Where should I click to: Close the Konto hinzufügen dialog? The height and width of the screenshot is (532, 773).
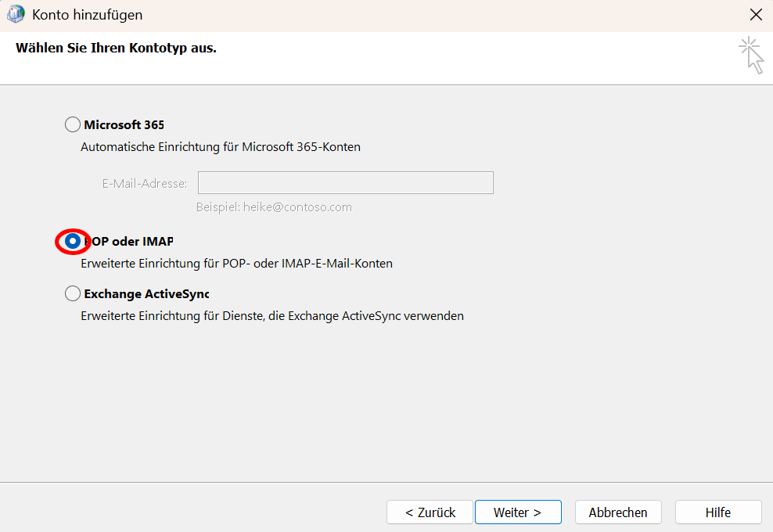(755, 15)
